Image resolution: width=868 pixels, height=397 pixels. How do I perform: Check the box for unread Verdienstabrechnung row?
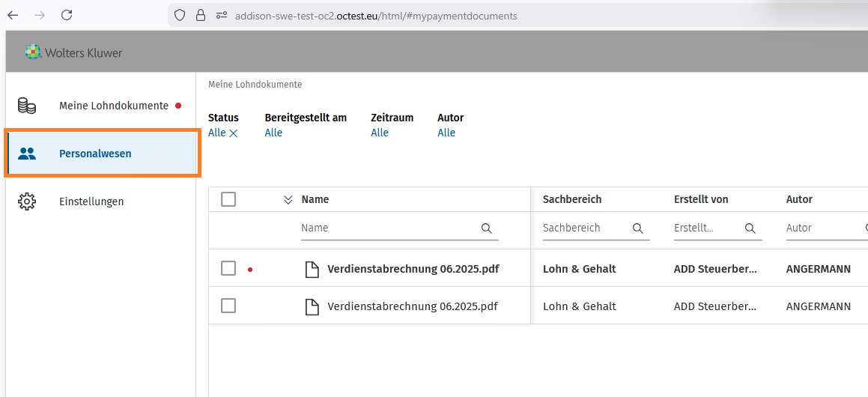tap(228, 269)
